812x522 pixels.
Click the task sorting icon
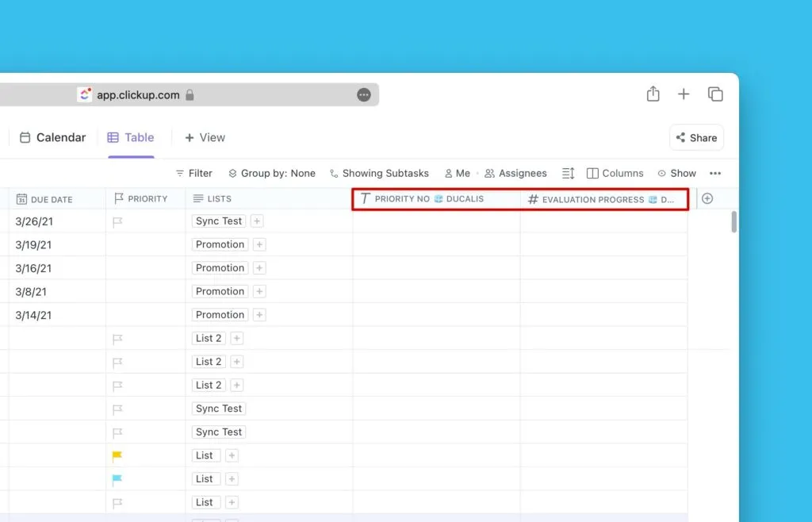point(567,173)
